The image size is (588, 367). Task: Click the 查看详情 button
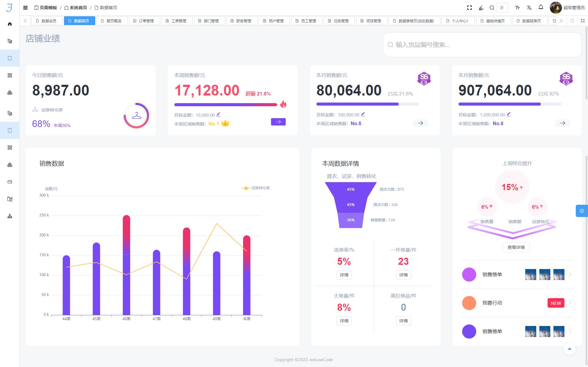[516, 247]
